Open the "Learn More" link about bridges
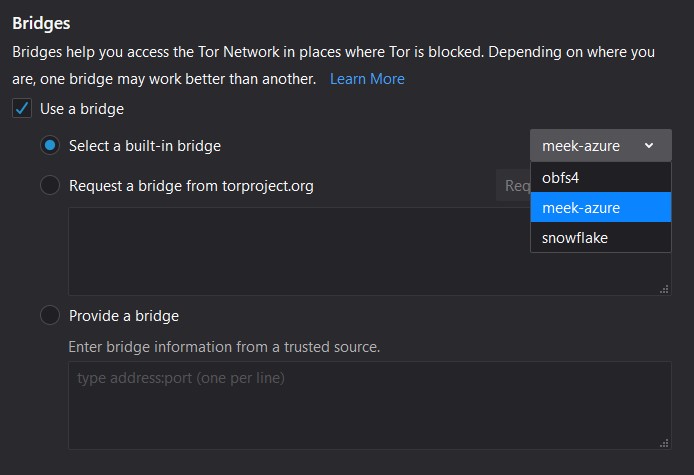Screen dimensions: 694x475 click(367, 78)
